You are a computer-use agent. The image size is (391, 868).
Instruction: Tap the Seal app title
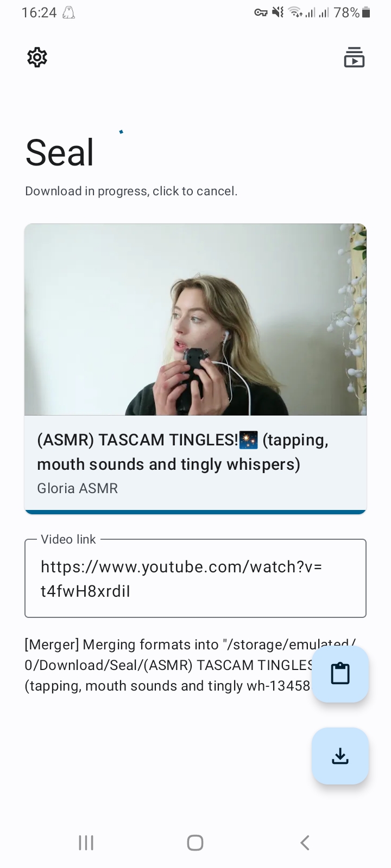[x=60, y=152]
